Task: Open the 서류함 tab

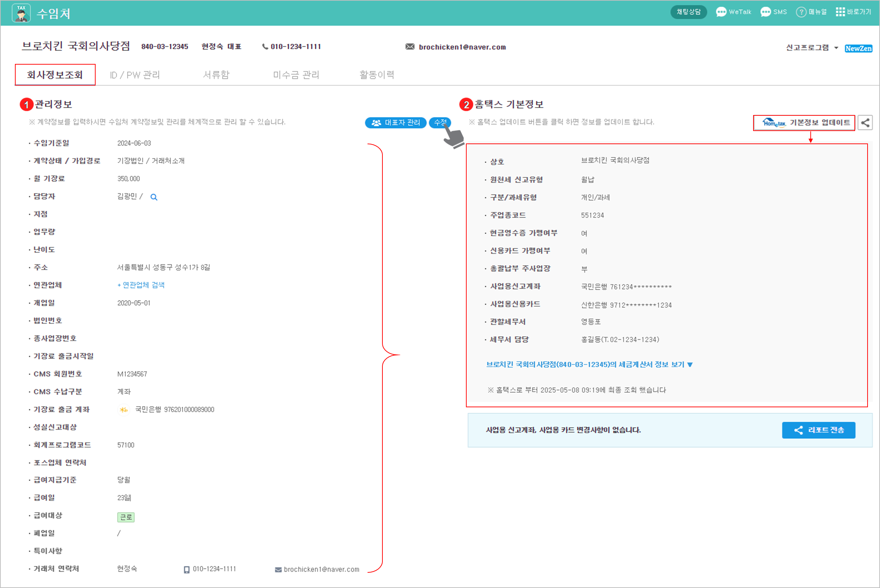Action: (x=216, y=75)
